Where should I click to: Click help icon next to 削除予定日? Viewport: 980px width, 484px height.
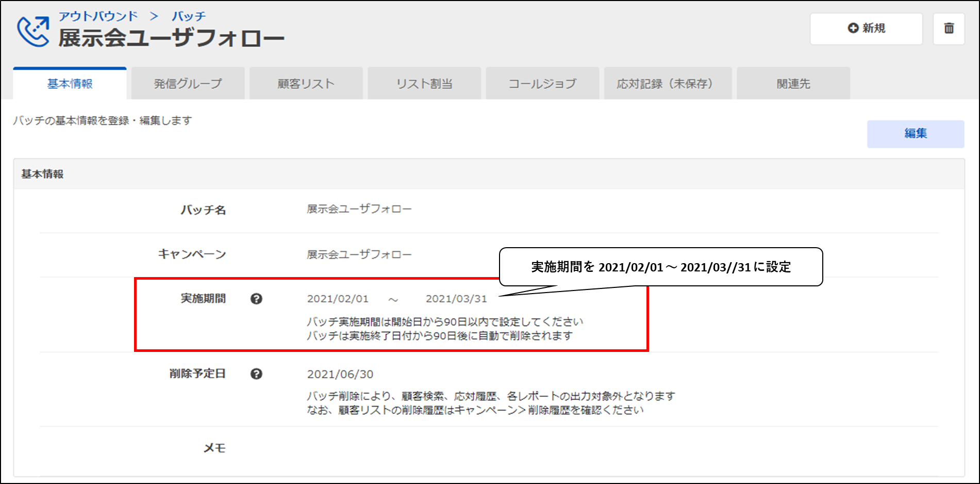(256, 374)
